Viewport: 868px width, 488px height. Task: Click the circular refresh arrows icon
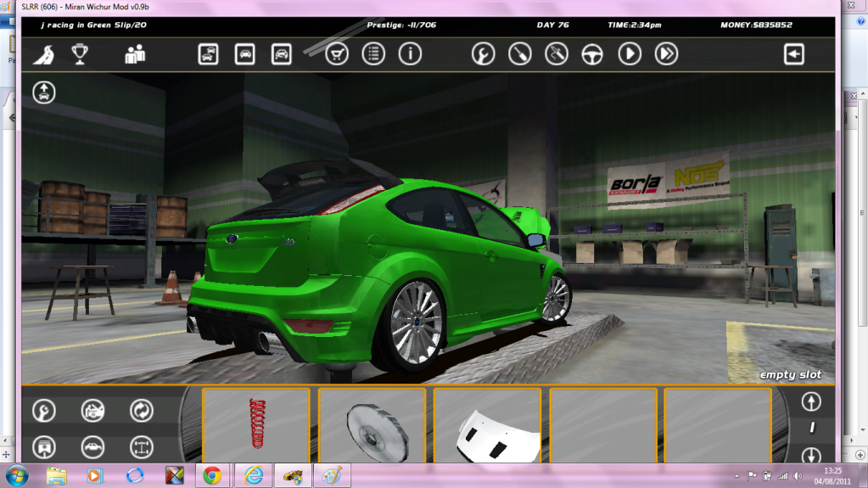tap(141, 411)
